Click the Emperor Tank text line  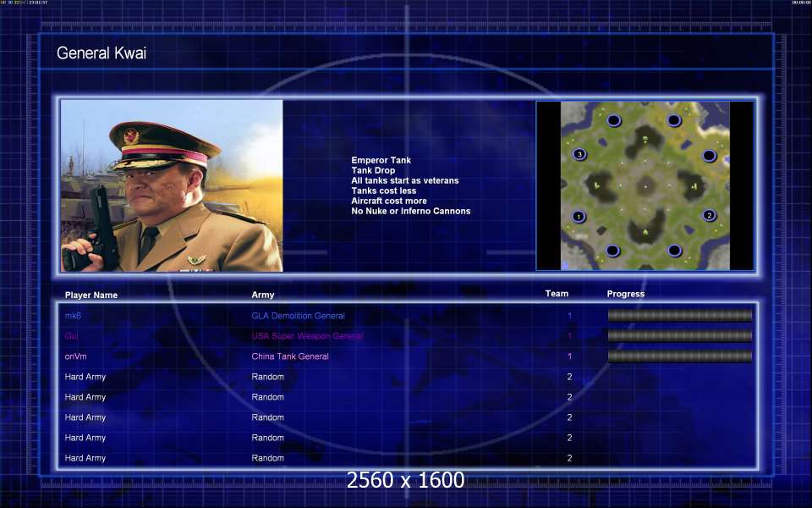click(381, 160)
